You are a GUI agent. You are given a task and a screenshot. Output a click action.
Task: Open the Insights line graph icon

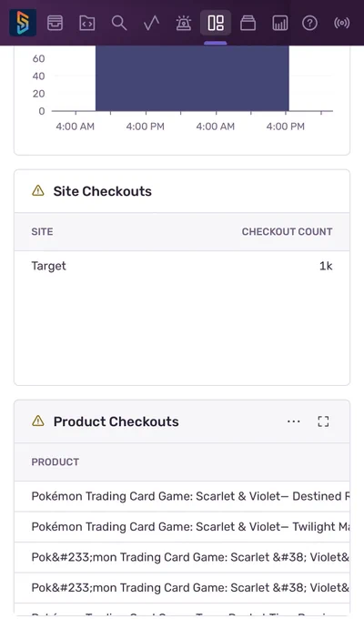point(151,23)
